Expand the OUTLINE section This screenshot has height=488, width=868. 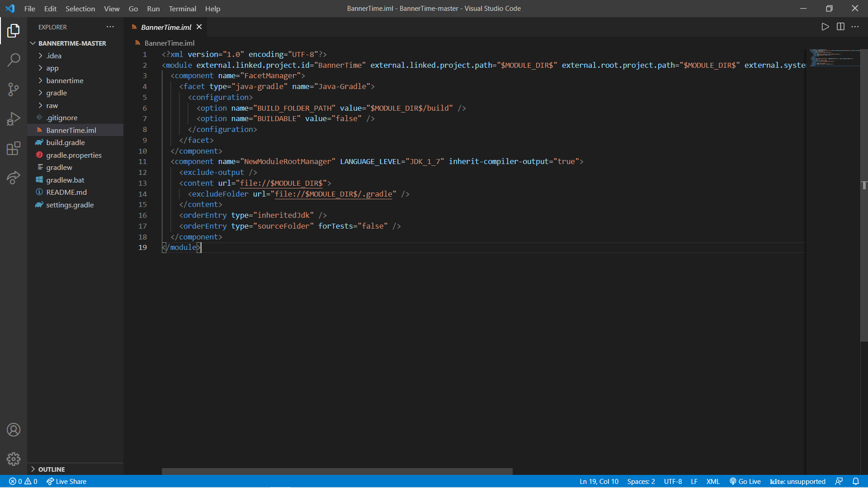(x=51, y=469)
